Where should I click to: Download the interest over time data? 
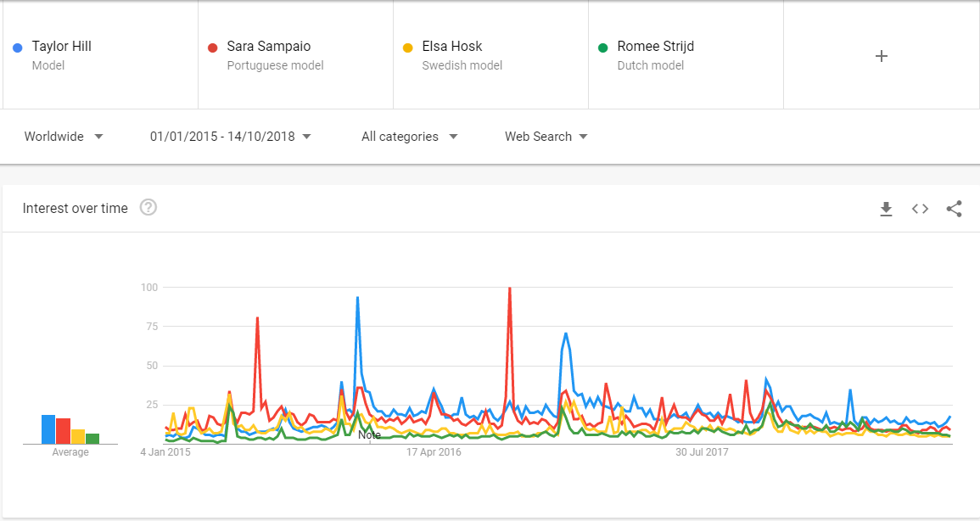pyautogui.click(x=886, y=209)
